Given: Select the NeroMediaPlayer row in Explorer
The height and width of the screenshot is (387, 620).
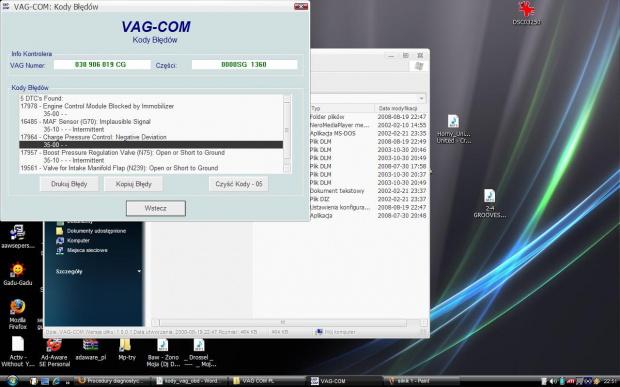Looking at the screenshot, I should [x=368, y=125].
